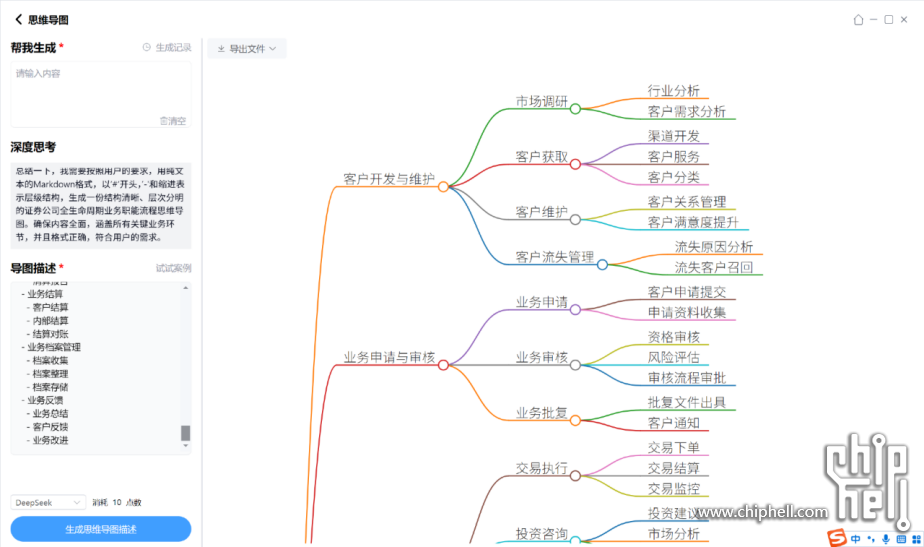
Task: Select the 客户服务 node
Action: pyautogui.click(x=674, y=156)
